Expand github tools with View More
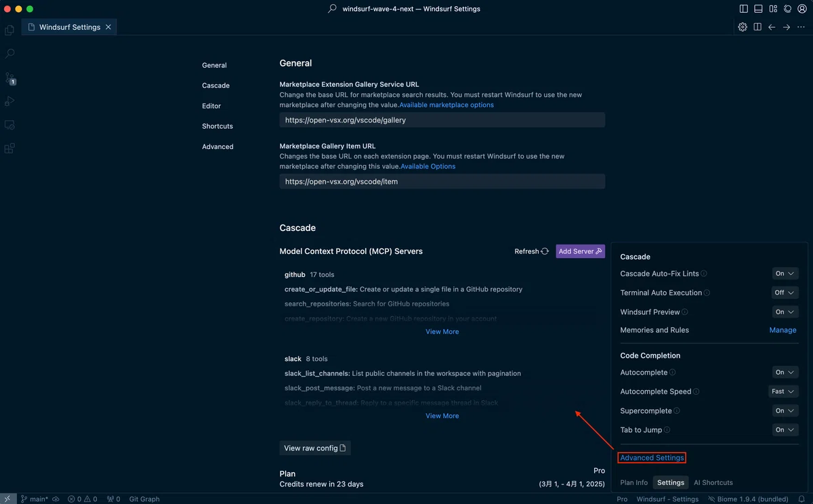This screenshot has height=504, width=813. 442,332
